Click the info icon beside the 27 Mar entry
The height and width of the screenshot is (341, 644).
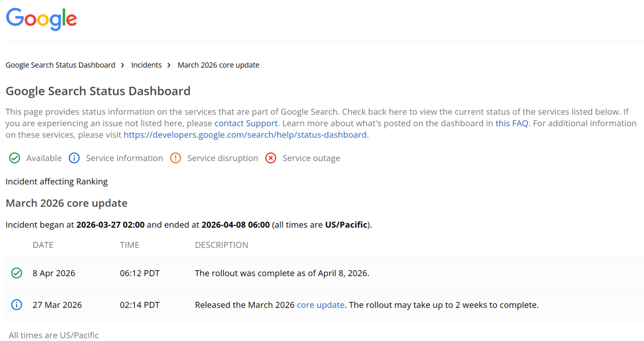click(x=16, y=305)
